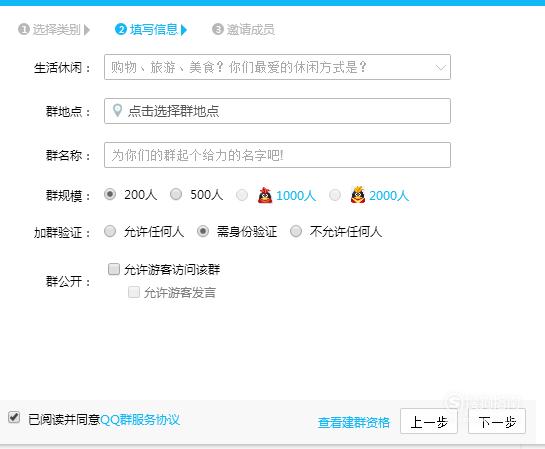The height and width of the screenshot is (449, 545).
Task: Uncheck the 已阅读并同意 agreement checkbox
Action: click(x=14, y=417)
